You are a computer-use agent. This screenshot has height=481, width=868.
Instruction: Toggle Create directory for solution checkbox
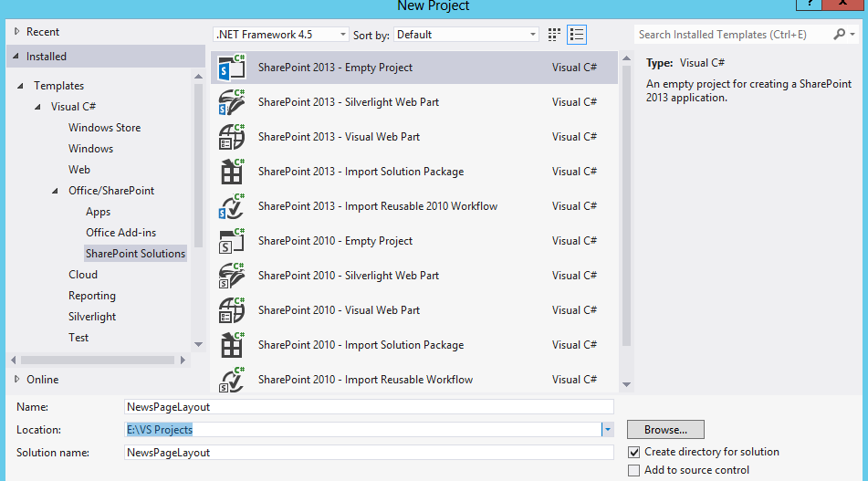click(x=633, y=452)
